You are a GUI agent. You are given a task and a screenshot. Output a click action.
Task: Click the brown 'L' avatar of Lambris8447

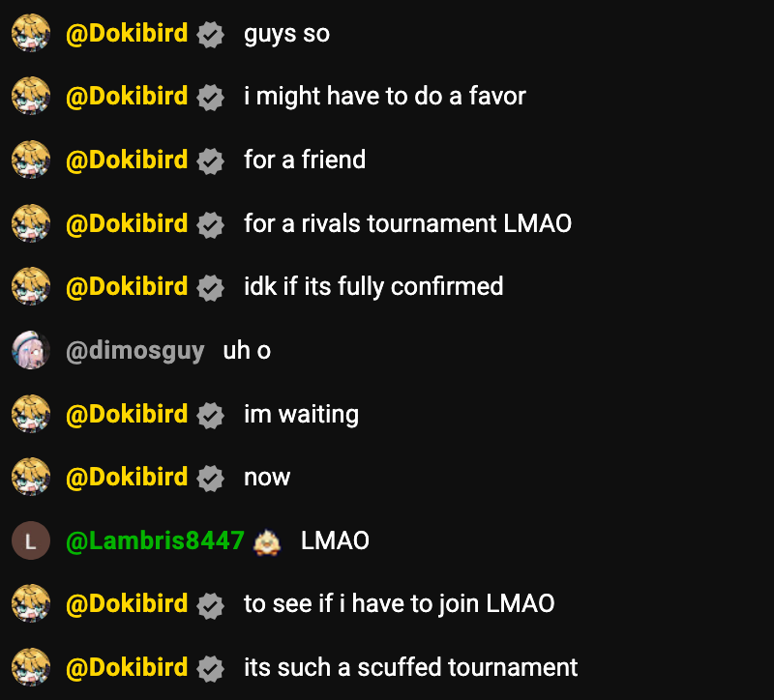pyautogui.click(x=31, y=540)
